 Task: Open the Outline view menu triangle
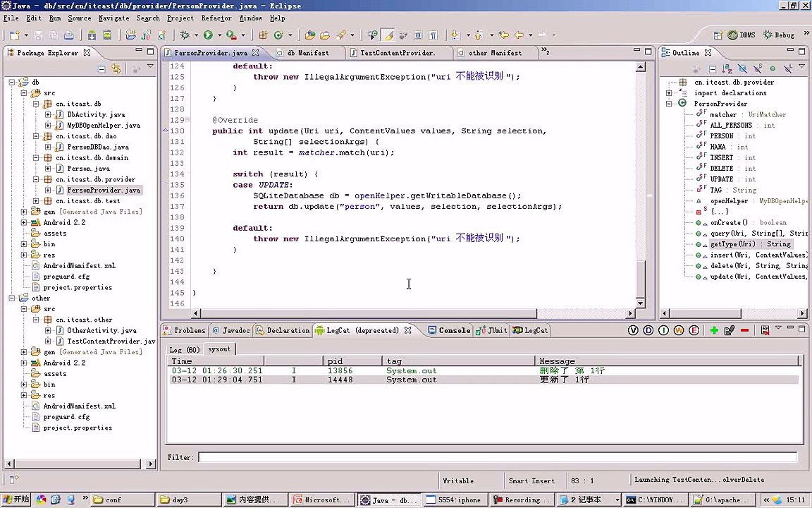coord(802,66)
